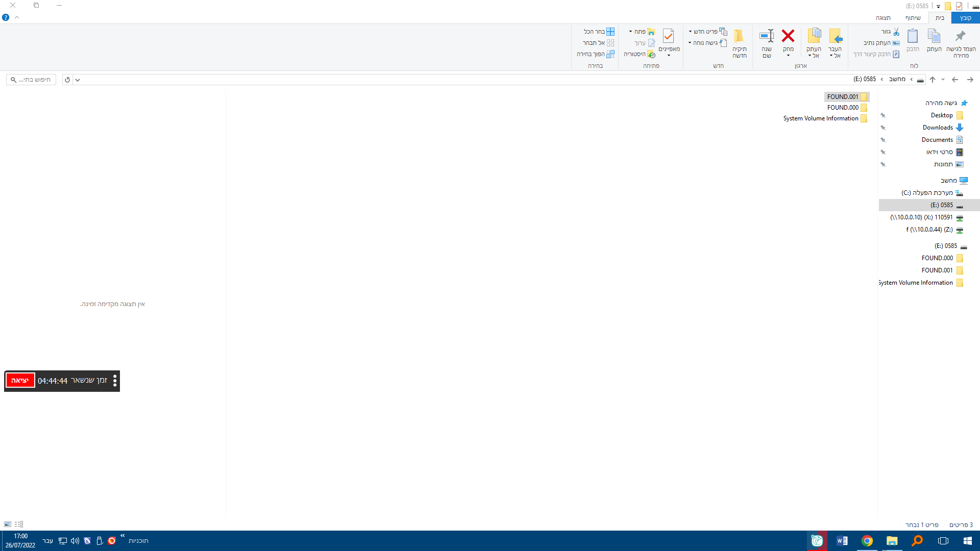The image size is (980, 551).
Task: Open address bar history dropdown arrow
Action: 78,80
